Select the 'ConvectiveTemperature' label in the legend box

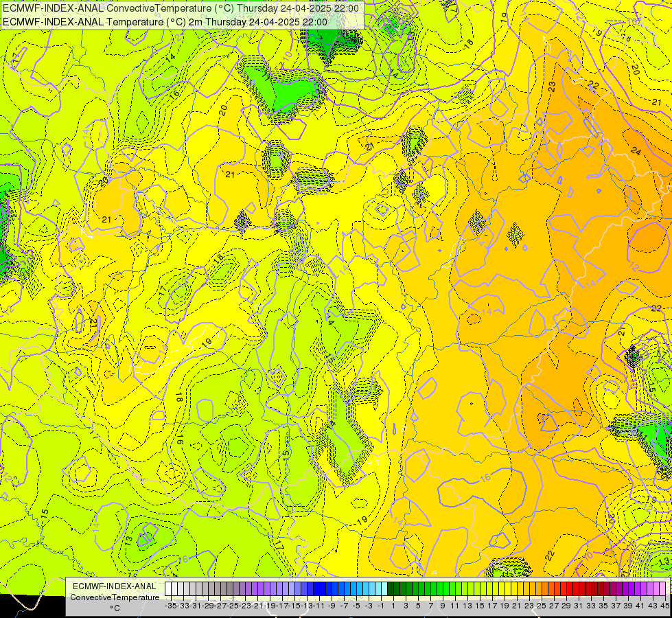115,597
